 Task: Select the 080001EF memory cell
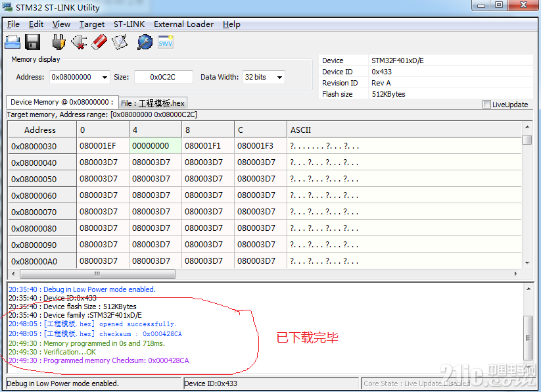[103, 146]
